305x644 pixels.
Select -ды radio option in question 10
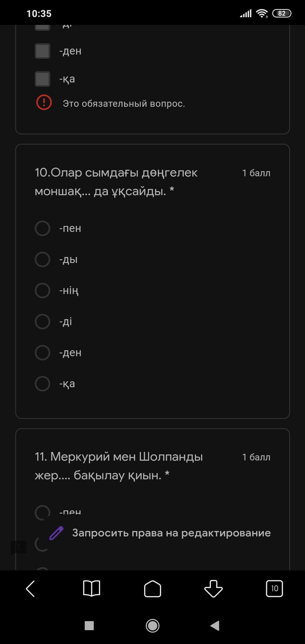click(42, 259)
